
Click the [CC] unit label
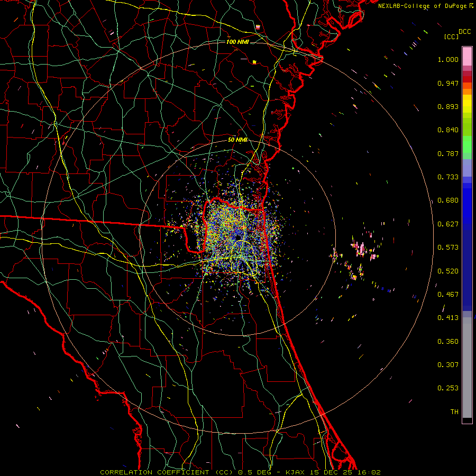click(x=451, y=36)
